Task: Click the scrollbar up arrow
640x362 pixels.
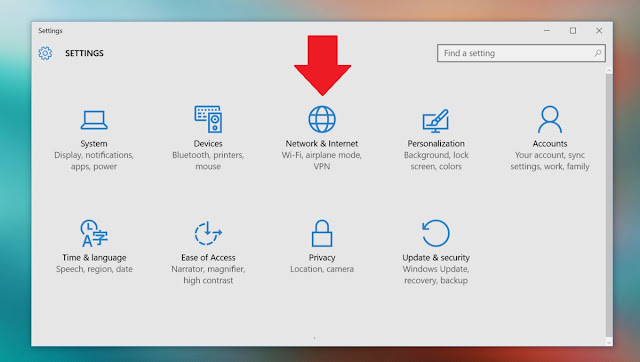Action: (609, 71)
